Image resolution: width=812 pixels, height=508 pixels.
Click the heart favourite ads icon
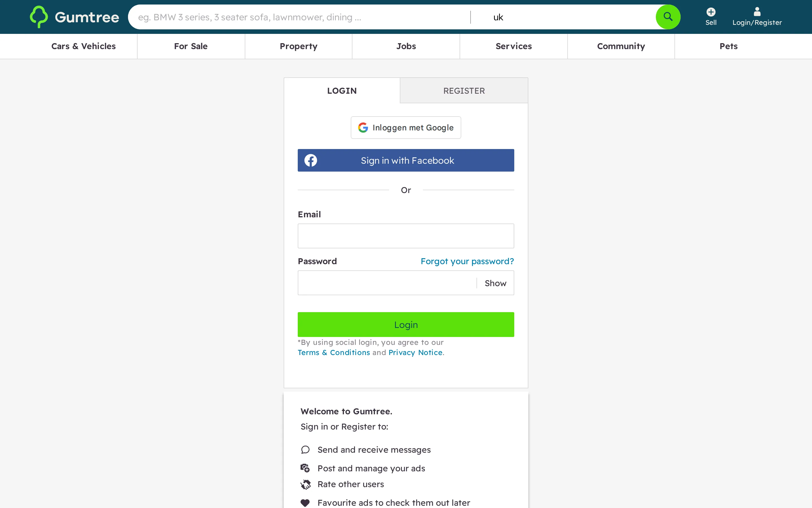pos(305,503)
